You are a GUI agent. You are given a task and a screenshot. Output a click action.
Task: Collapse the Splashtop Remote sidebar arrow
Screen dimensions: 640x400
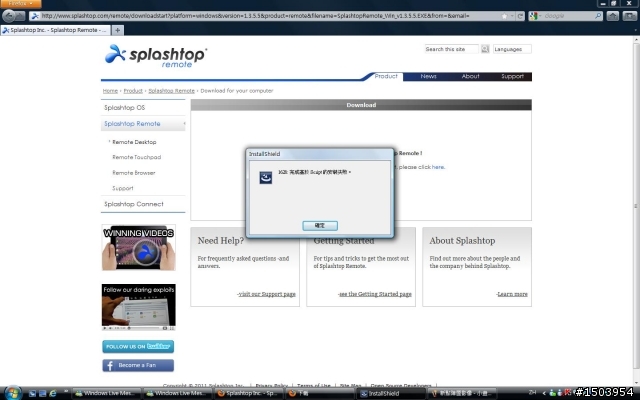(184, 124)
